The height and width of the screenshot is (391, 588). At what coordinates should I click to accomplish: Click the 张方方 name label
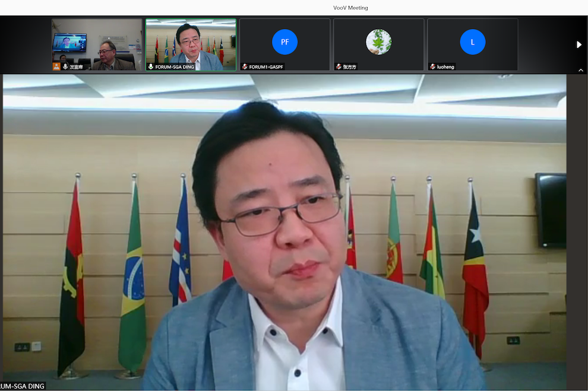350,67
